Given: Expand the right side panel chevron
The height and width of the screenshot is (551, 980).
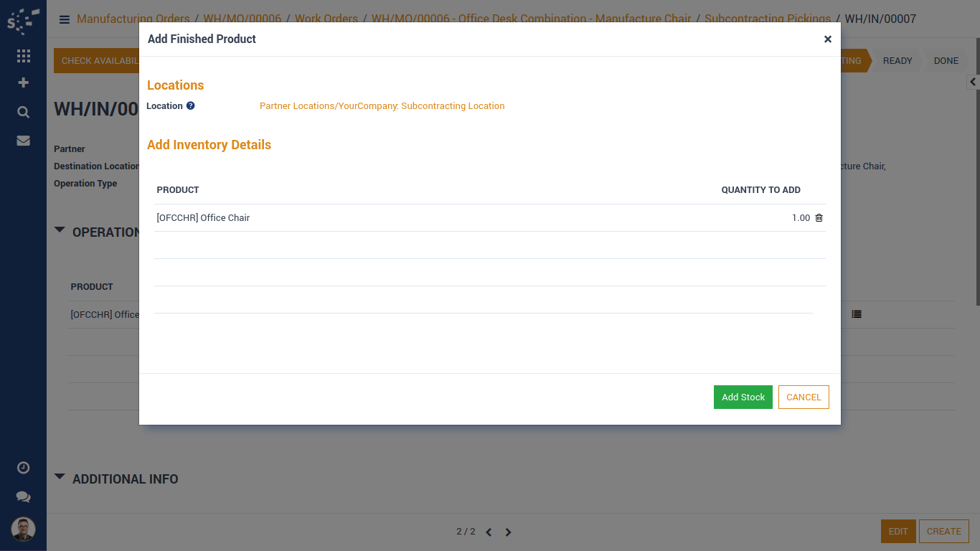Looking at the screenshot, I should point(973,82).
